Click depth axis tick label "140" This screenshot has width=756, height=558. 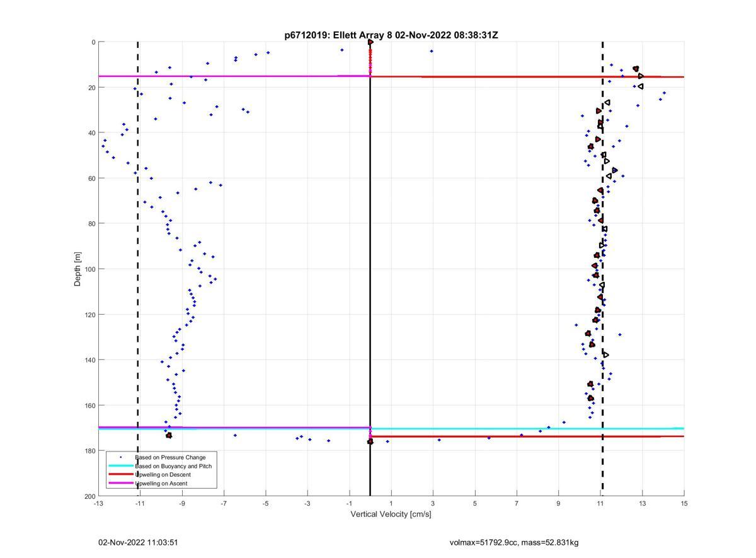[89, 360]
